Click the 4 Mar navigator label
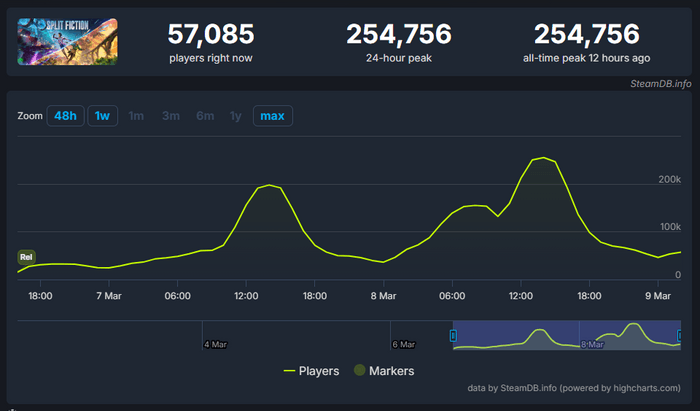 (216, 345)
